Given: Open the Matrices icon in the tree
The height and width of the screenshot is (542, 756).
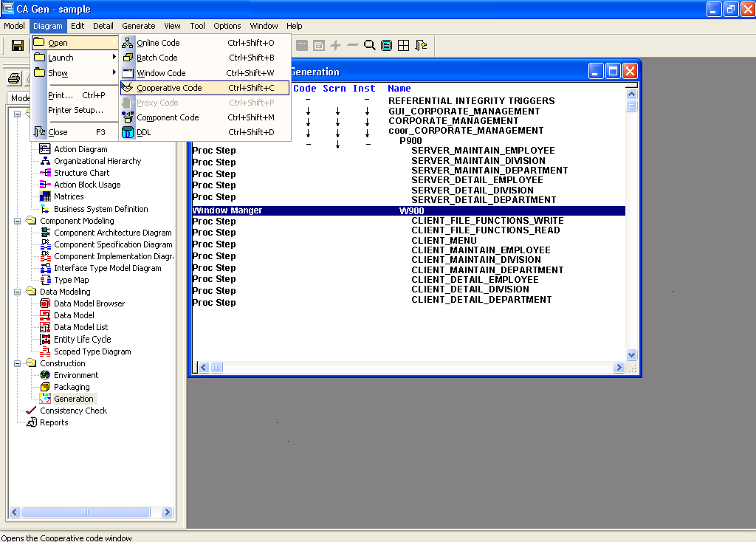Looking at the screenshot, I should click(45, 197).
